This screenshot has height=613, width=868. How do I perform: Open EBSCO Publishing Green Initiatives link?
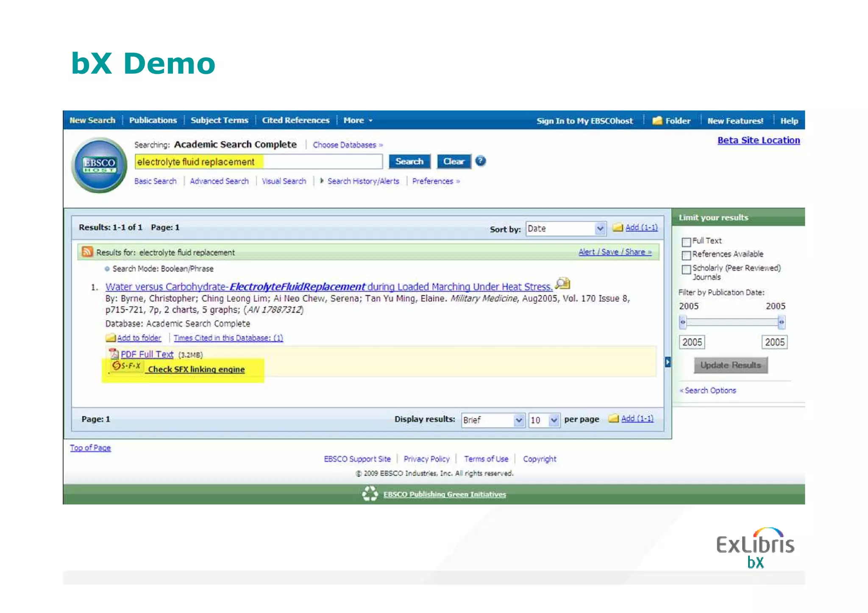coord(445,494)
